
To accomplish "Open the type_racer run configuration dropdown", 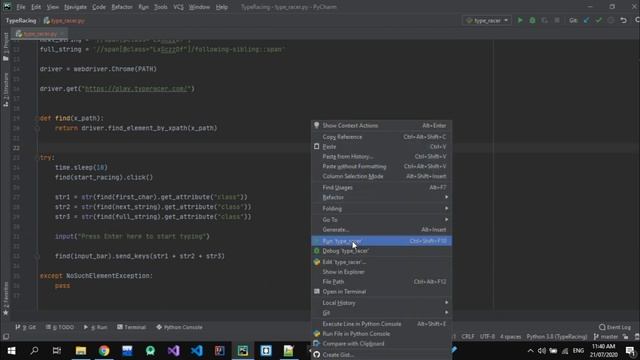I will [487, 20].
